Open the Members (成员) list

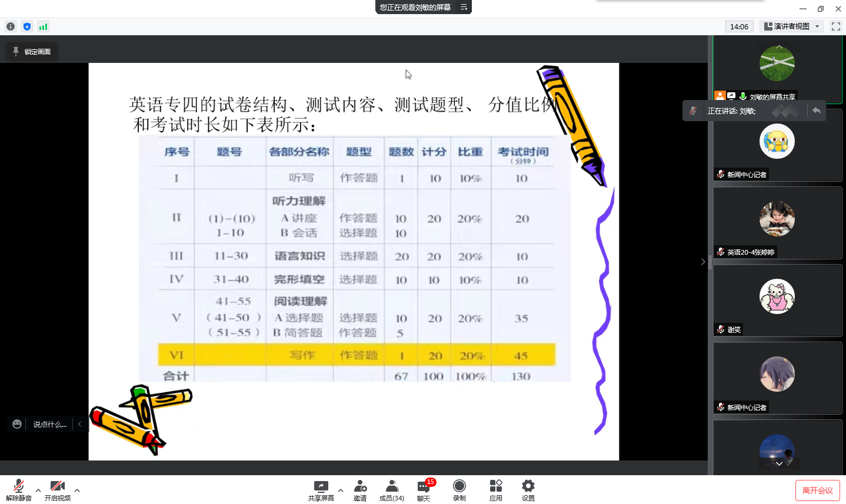pos(391,490)
